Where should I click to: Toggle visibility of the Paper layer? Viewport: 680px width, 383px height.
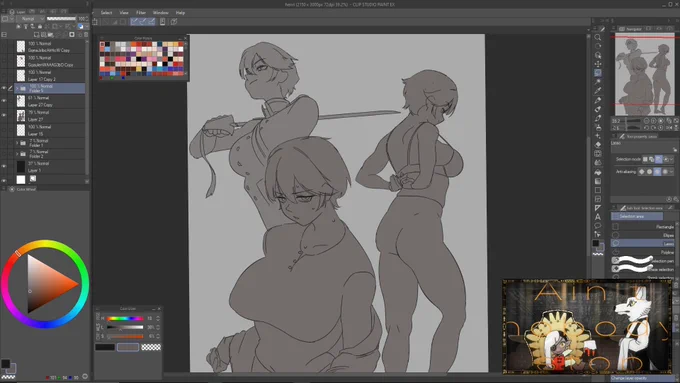pyautogui.click(x=4, y=180)
